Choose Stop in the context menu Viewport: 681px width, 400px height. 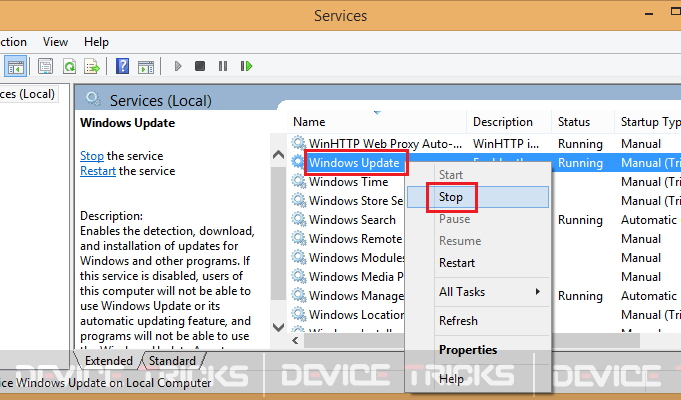click(478, 197)
